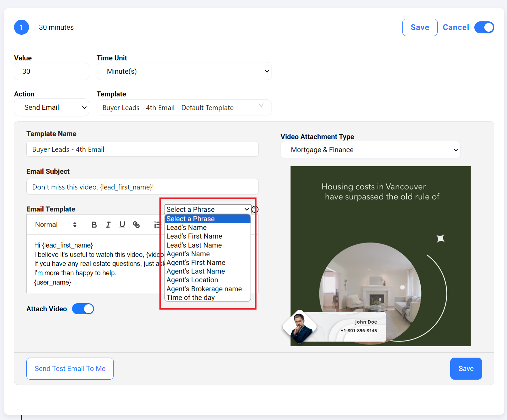This screenshot has height=420, width=507.
Task: Insert a link using the link icon
Action: click(136, 225)
